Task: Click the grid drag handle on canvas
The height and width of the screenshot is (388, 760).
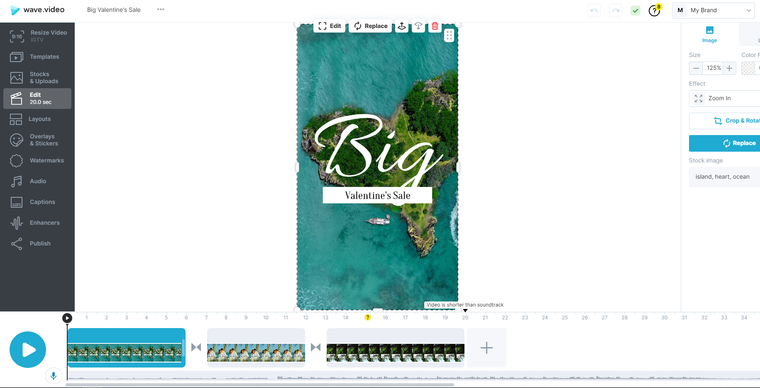Action: (449, 36)
